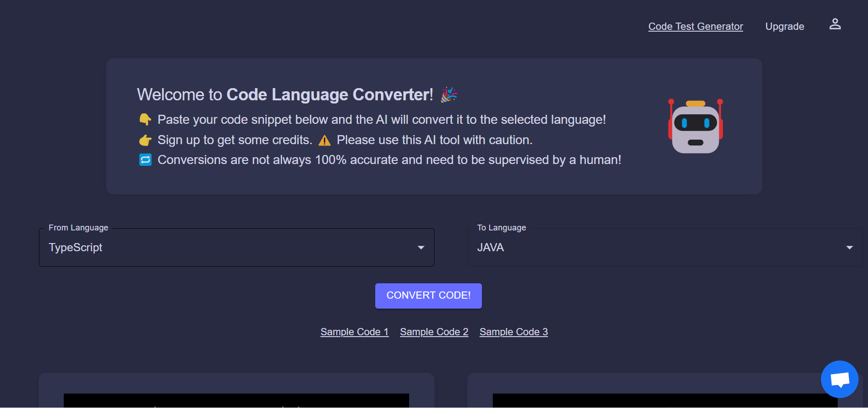This screenshot has width=868, height=408.
Task: Click the "To Language" field label
Action: pos(502,228)
